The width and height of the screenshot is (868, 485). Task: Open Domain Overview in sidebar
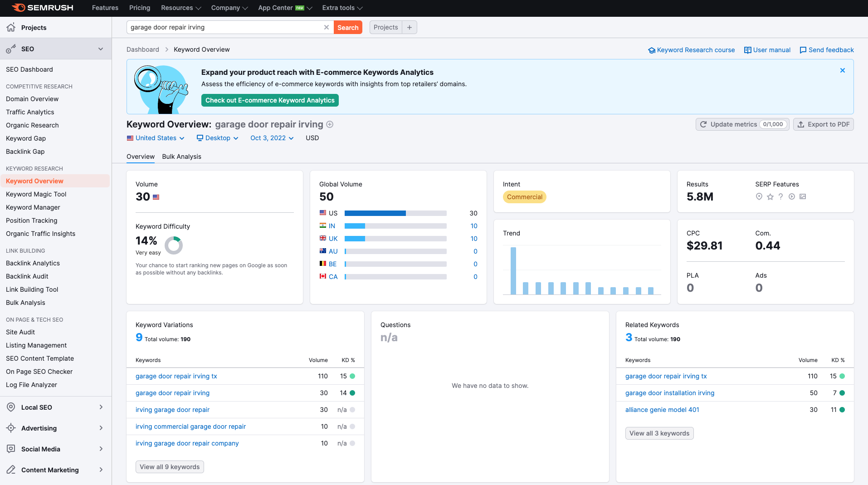[x=32, y=99]
